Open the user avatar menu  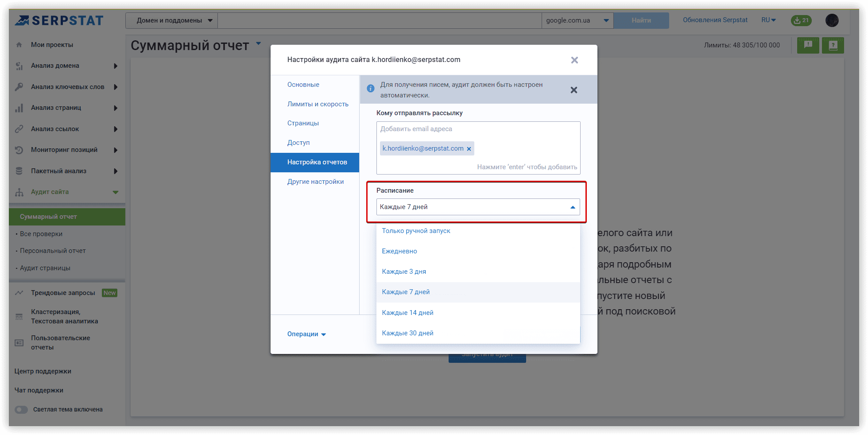point(832,20)
